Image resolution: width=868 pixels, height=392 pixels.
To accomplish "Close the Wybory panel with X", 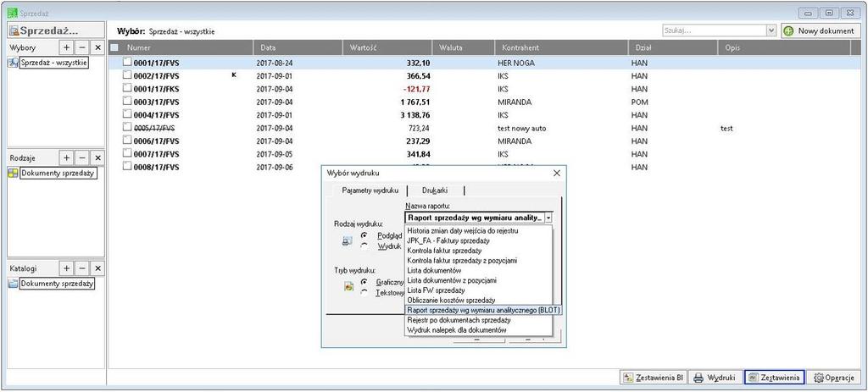I will coord(97,47).
